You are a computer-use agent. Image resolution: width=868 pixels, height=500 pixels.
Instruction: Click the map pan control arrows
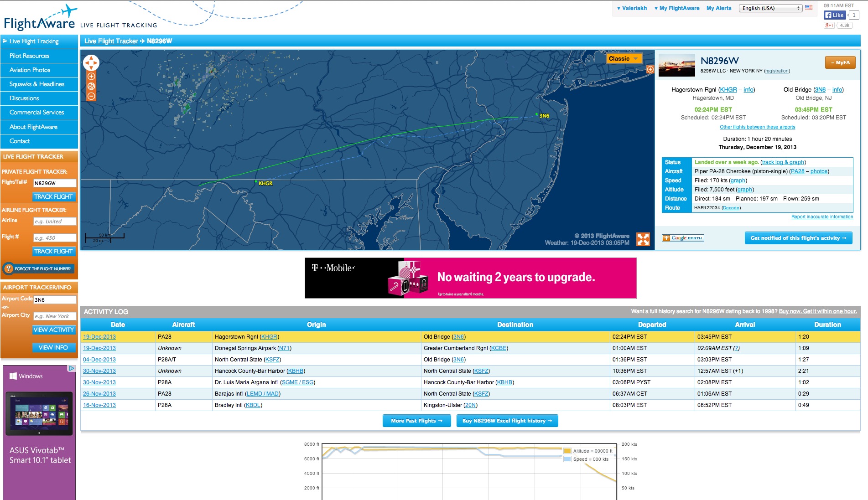pos(91,63)
